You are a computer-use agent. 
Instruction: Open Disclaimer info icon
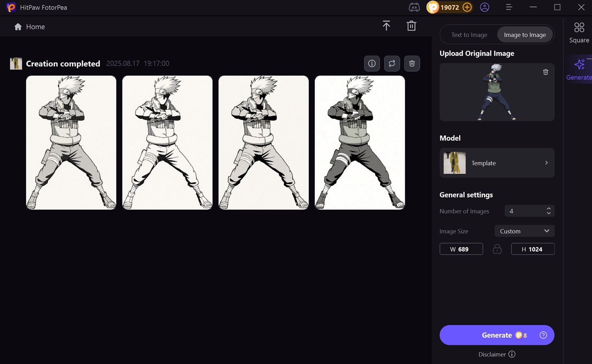pyautogui.click(x=512, y=354)
